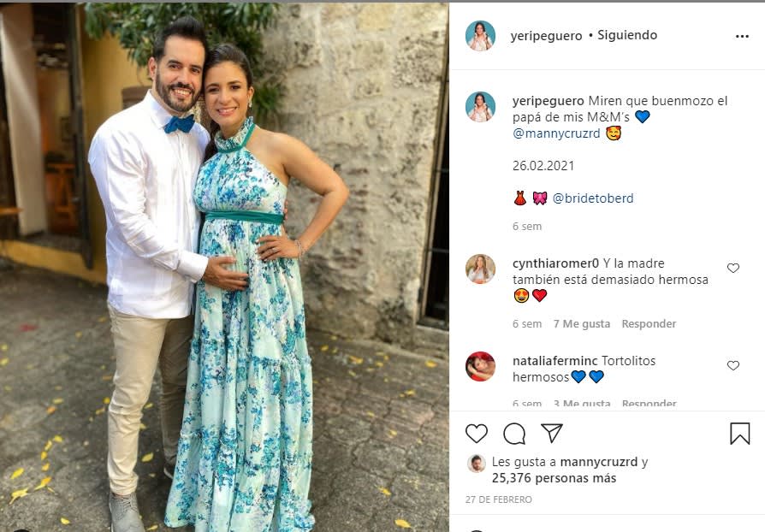Like the post with the heart icon
The image size is (765, 532).
(x=476, y=434)
